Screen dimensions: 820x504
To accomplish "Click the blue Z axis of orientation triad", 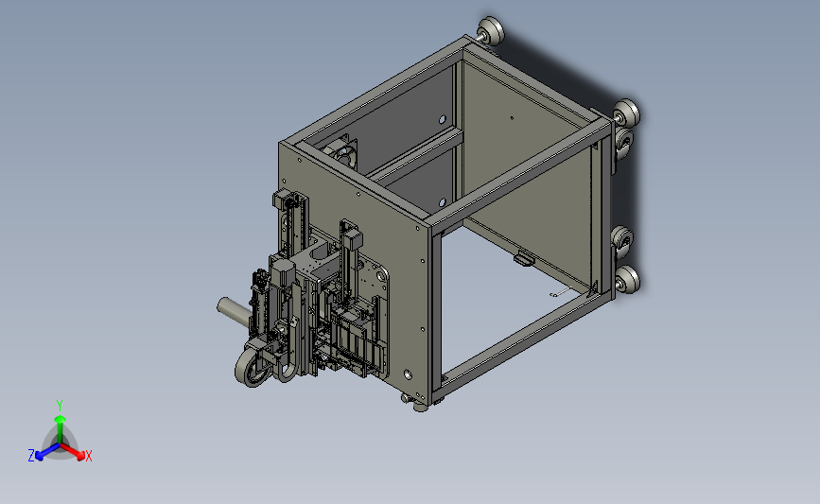I will [x=47, y=452].
